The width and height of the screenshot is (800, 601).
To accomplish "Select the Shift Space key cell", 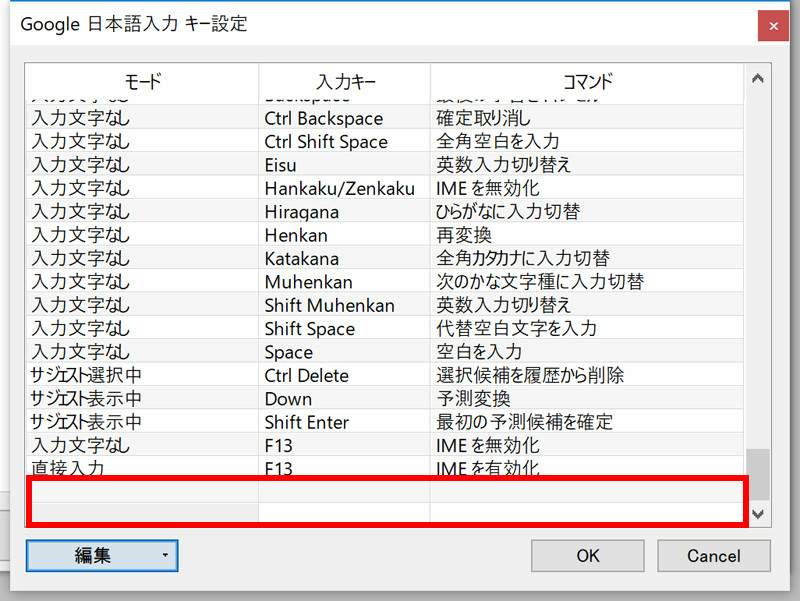I will coord(345,329).
